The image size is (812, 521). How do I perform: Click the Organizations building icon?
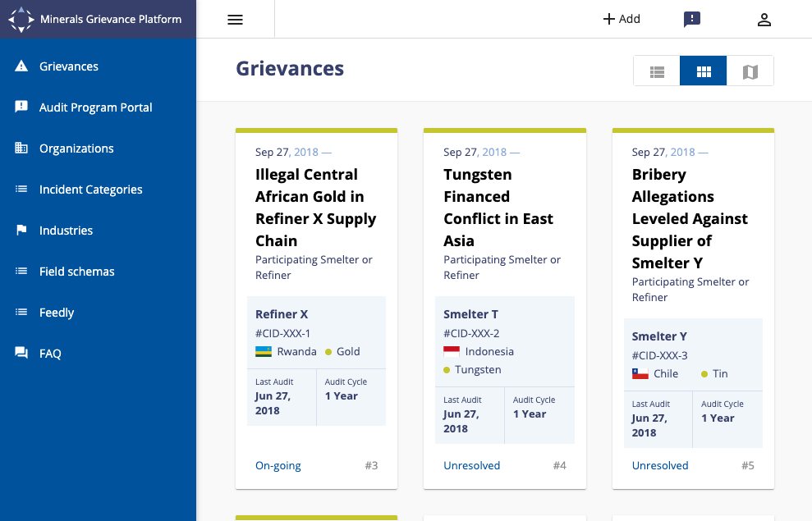(21, 149)
